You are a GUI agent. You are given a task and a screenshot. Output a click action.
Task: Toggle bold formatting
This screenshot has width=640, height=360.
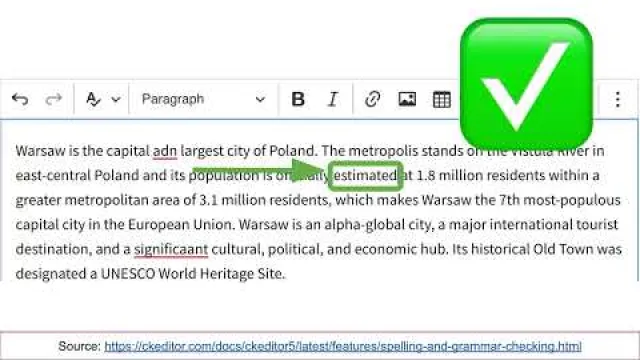[298, 99]
